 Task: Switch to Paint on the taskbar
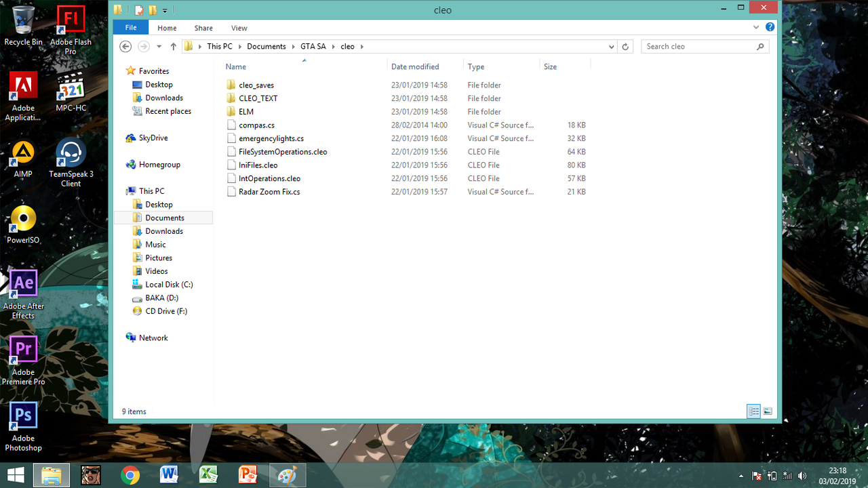[288, 475]
